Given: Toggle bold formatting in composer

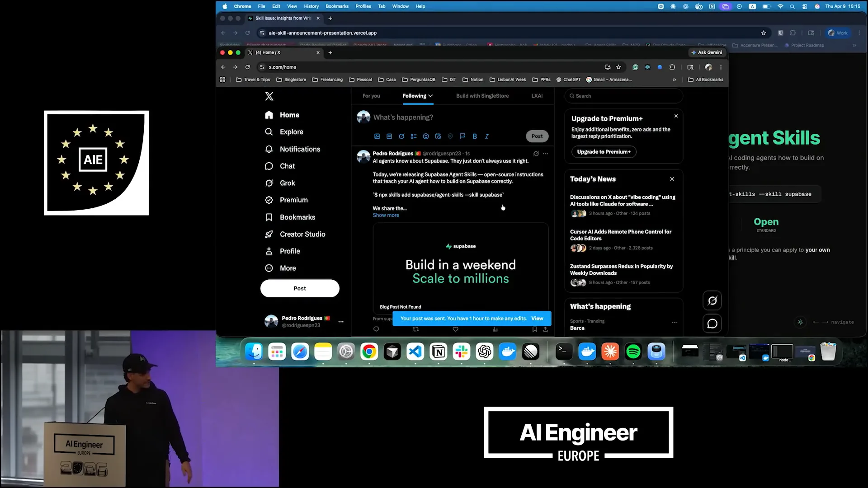Looking at the screenshot, I should [475, 136].
